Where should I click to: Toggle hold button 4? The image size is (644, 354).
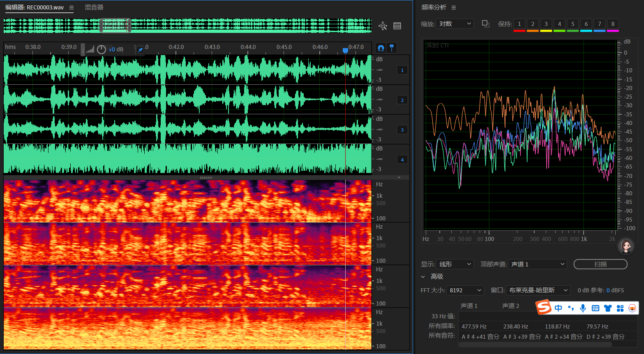pyautogui.click(x=559, y=24)
